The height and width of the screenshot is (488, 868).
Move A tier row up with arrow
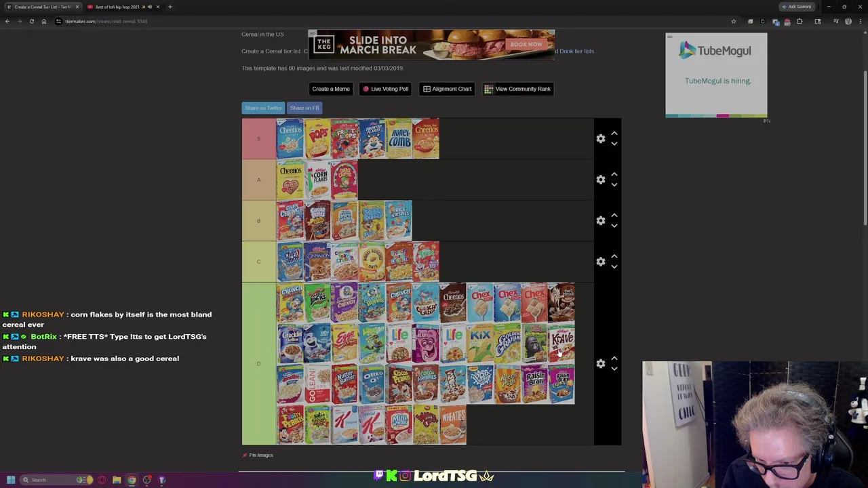[x=614, y=174]
